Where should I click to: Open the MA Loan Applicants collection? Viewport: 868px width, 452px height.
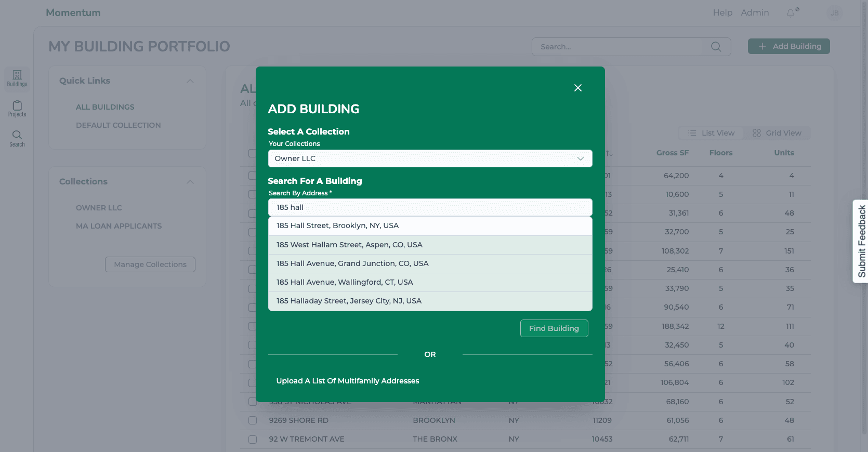click(x=119, y=226)
